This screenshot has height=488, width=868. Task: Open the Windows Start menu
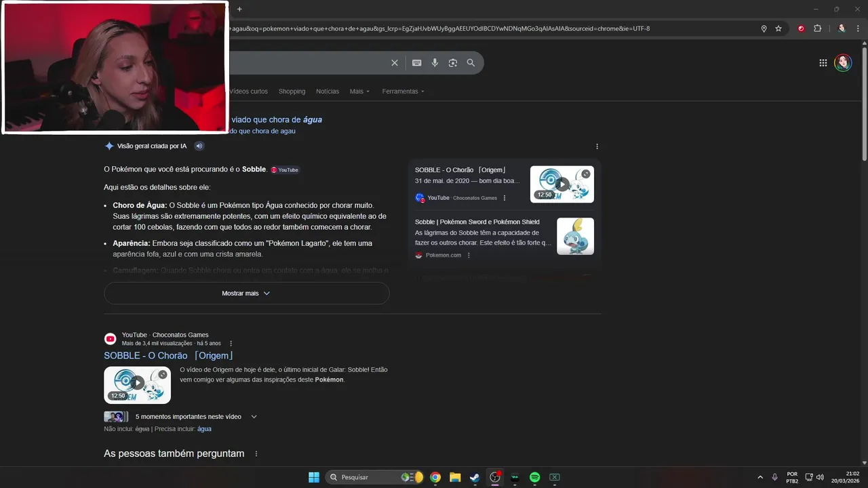pos(314,477)
